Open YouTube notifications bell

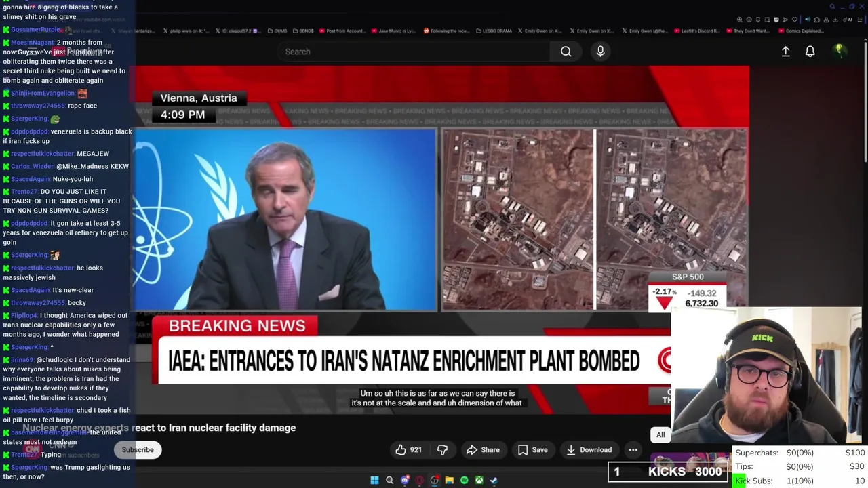coord(810,52)
